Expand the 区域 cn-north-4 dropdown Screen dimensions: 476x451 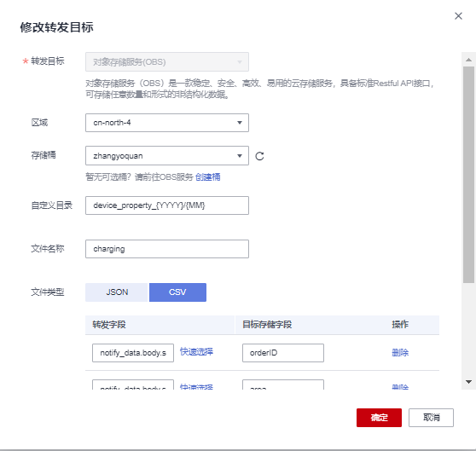pyautogui.click(x=167, y=123)
